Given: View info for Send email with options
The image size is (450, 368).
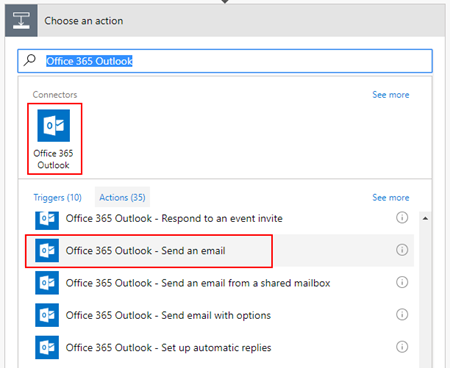Looking at the screenshot, I should (402, 314).
